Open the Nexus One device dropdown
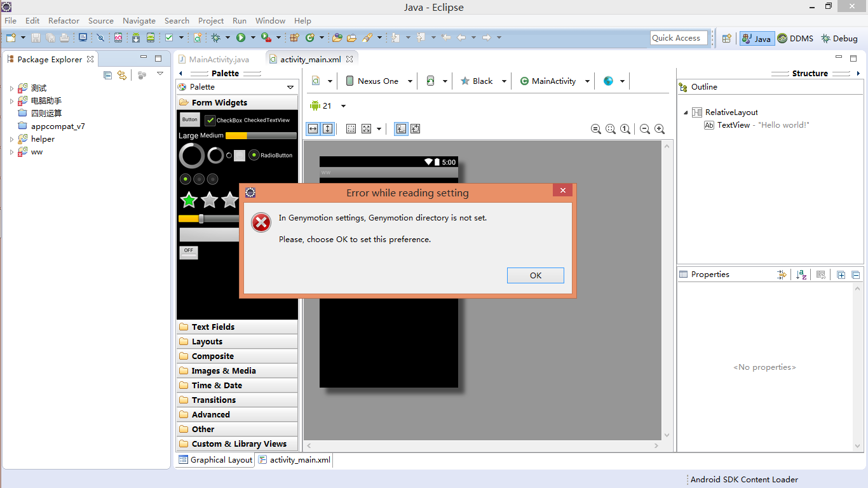The width and height of the screenshot is (868, 488). [379, 81]
